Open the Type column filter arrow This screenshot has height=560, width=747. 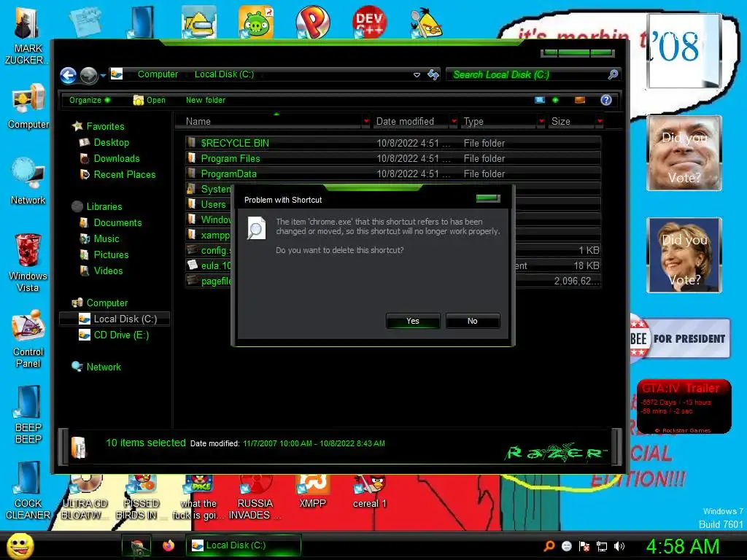point(541,122)
